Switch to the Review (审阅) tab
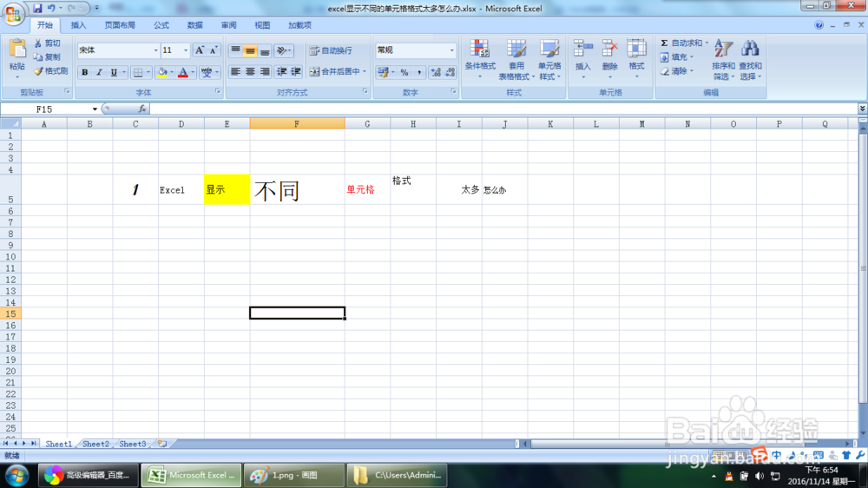 (x=228, y=25)
